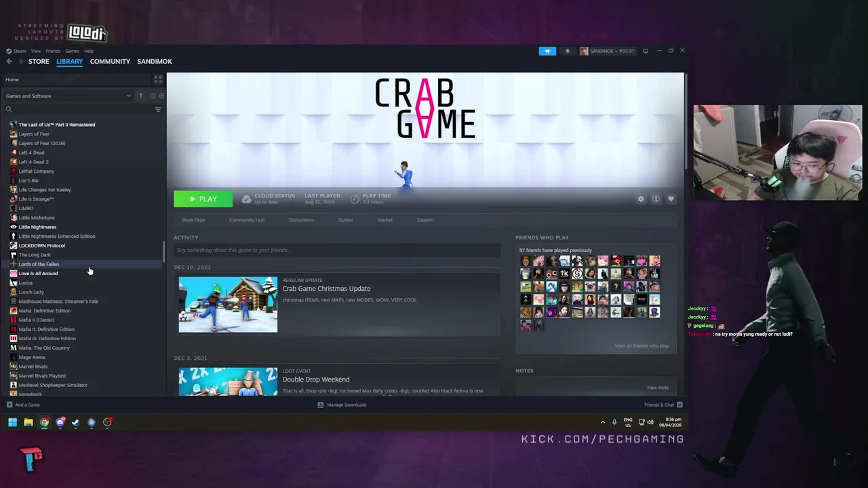Show recent activity clock icon in sidebar
Screen dimensions: 868x488
(153, 96)
